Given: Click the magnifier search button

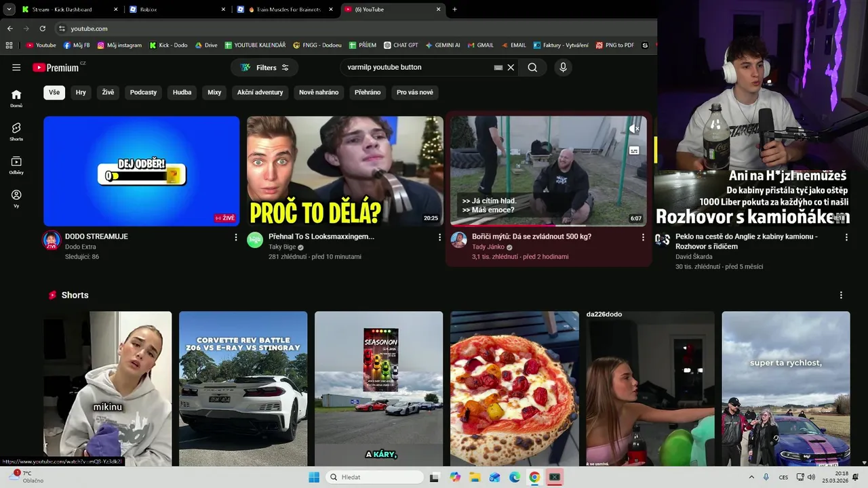Looking at the screenshot, I should [532, 67].
